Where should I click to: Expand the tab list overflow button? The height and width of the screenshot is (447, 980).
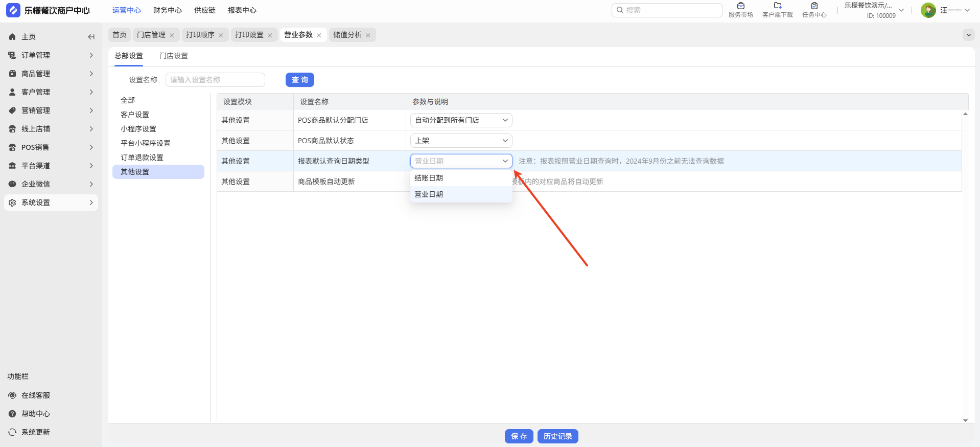[968, 35]
